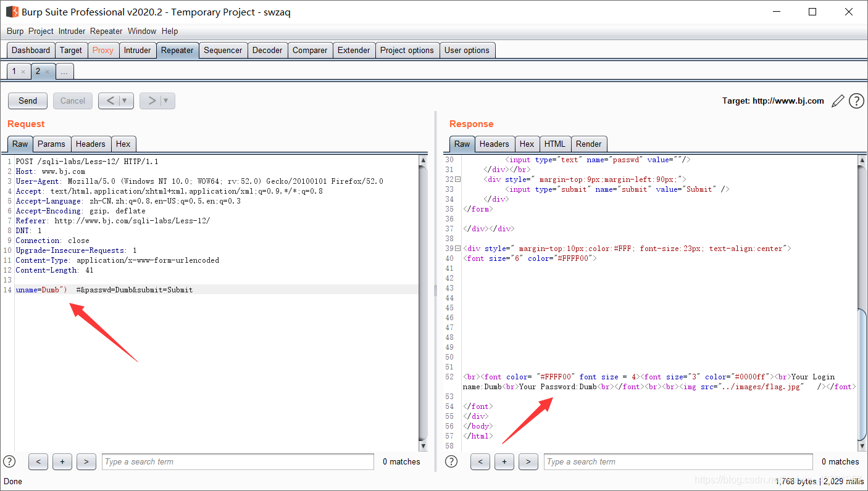Click the Request pane scroll-down arrow
Screen dimensions: 868x491
point(423,445)
